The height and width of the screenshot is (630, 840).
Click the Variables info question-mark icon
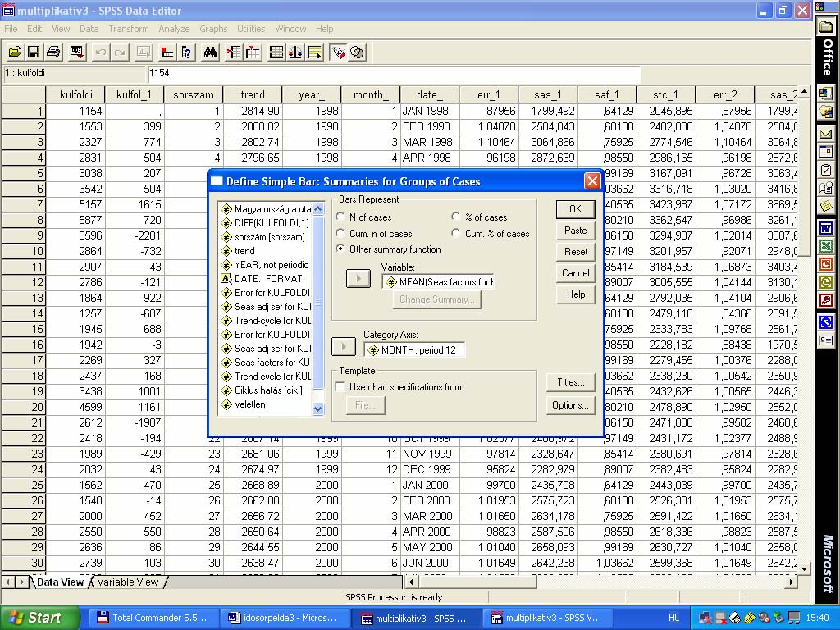(186, 52)
